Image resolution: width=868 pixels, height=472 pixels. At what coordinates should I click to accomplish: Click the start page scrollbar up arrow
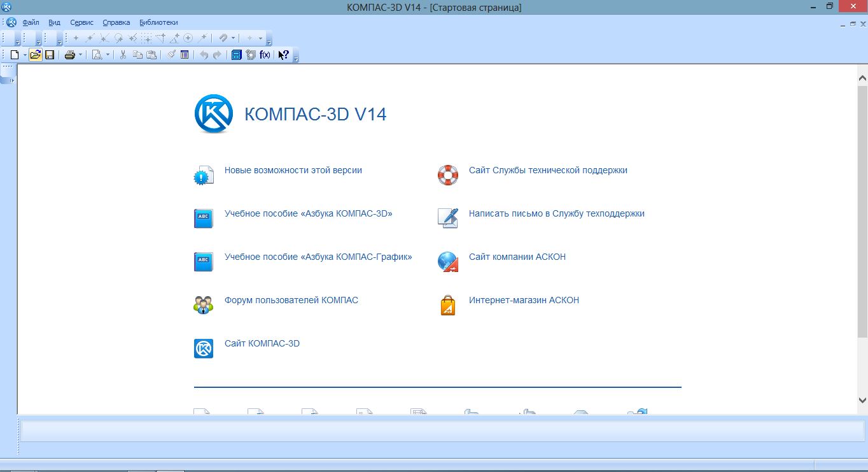862,78
